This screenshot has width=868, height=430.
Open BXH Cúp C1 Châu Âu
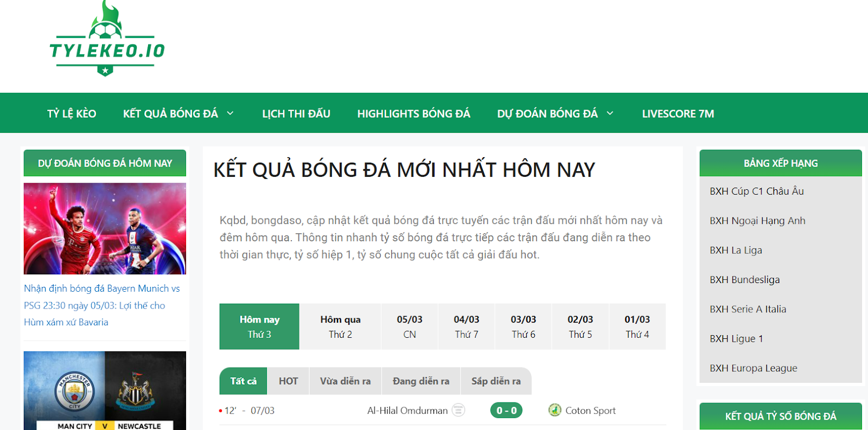tap(757, 191)
